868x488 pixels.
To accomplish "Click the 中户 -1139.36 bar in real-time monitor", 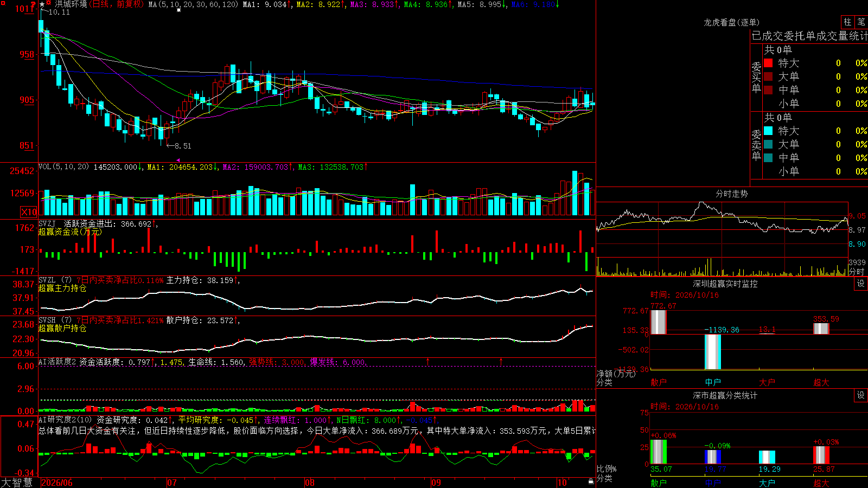I will tap(713, 352).
